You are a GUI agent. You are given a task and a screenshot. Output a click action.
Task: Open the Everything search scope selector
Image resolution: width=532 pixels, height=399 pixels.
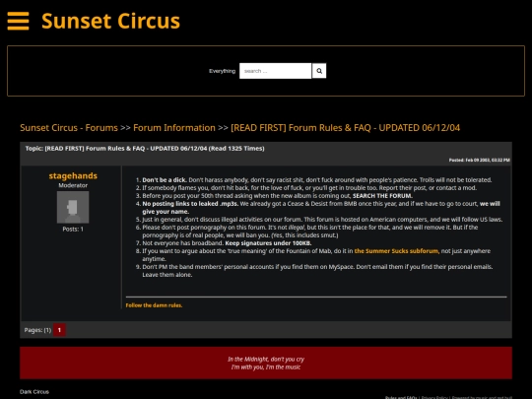[x=222, y=71]
